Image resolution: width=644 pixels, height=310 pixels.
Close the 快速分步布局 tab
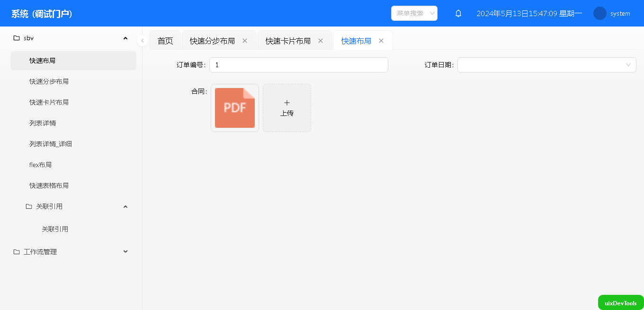(x=245, y=41)
